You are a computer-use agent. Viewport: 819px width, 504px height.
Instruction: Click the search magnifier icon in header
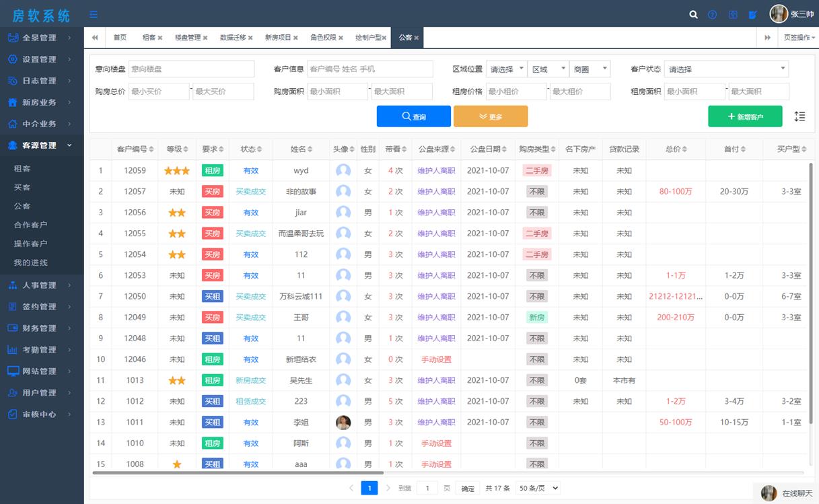point(694,14)
